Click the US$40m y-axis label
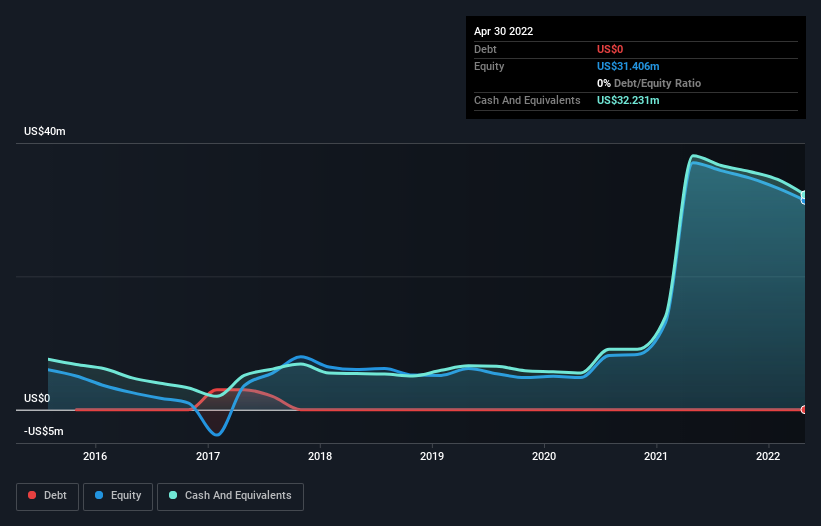 pyautogui.click(x=45, y=131)
